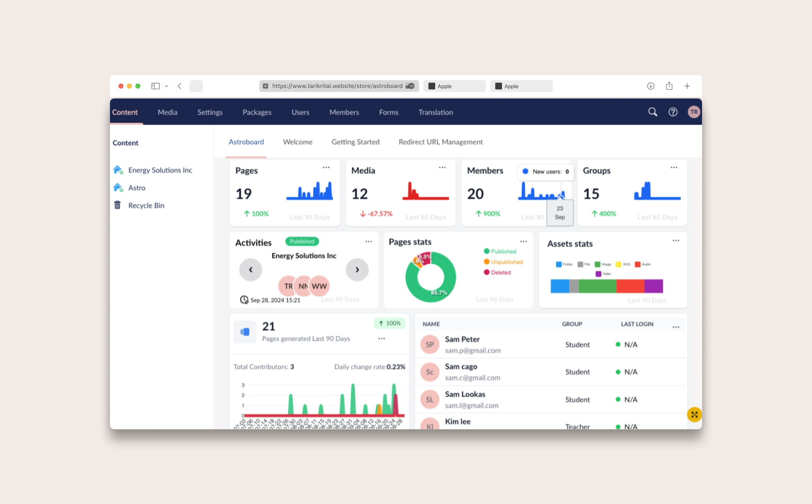
Task: Open Assets stats three-dot menu
Action: 676,241
